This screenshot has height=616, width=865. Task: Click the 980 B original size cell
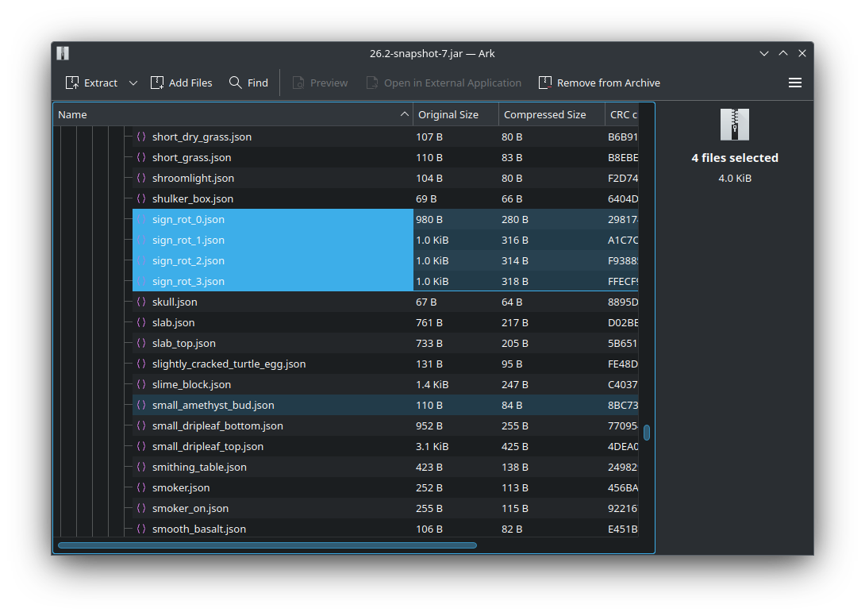click(x=429, y=219)
